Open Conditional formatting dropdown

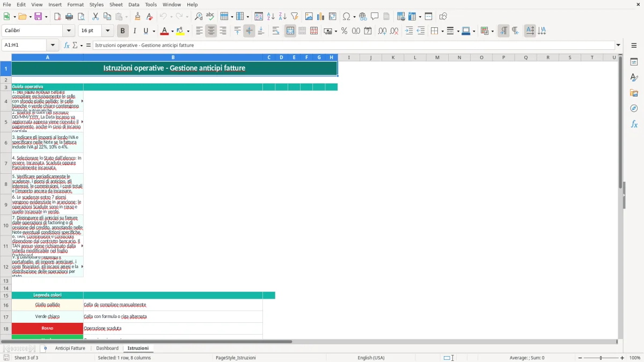coord(492,31)
